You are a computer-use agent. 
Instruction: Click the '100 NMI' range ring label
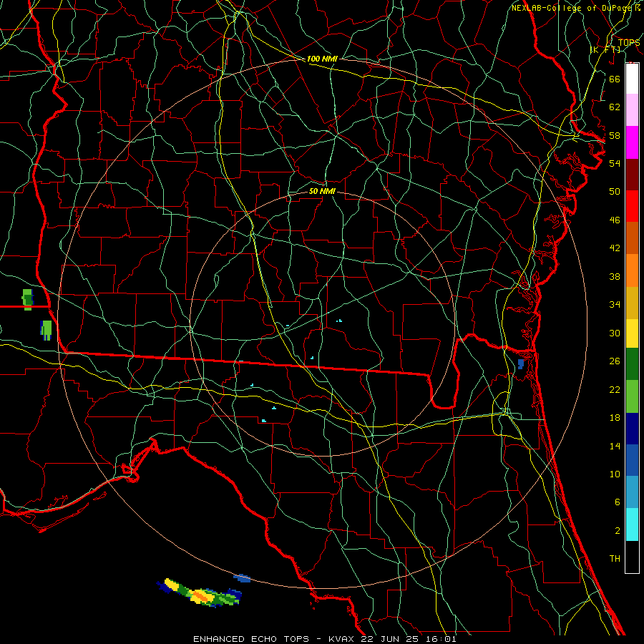(x=322, y=59)
